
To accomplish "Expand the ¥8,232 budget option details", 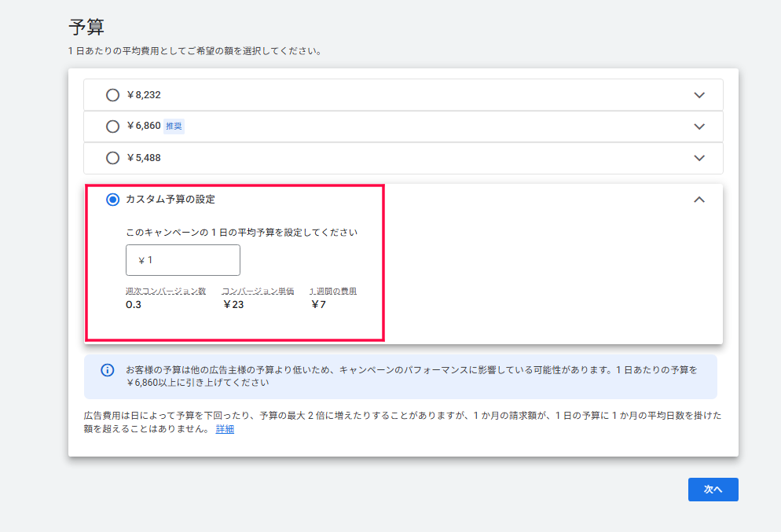I will [698, 94].
